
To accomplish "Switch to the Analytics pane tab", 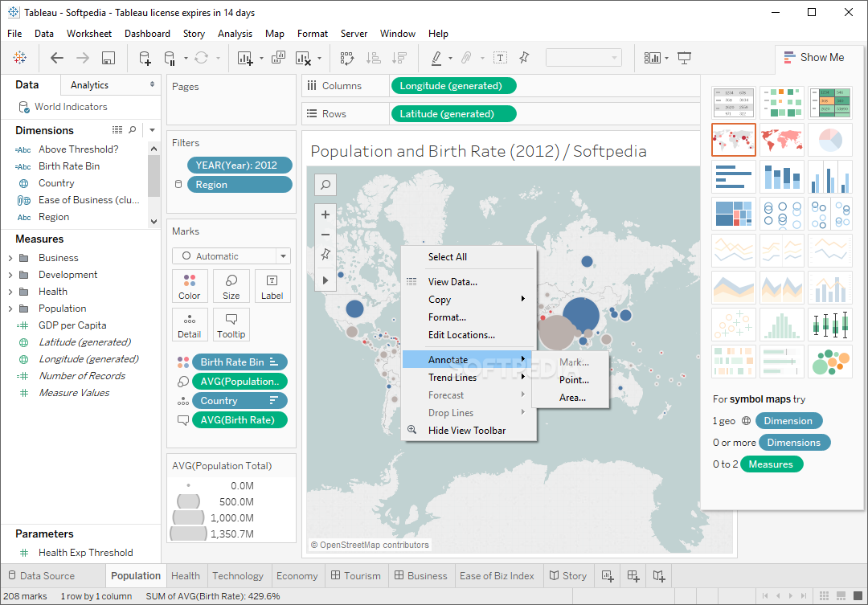I will [89, 84].
